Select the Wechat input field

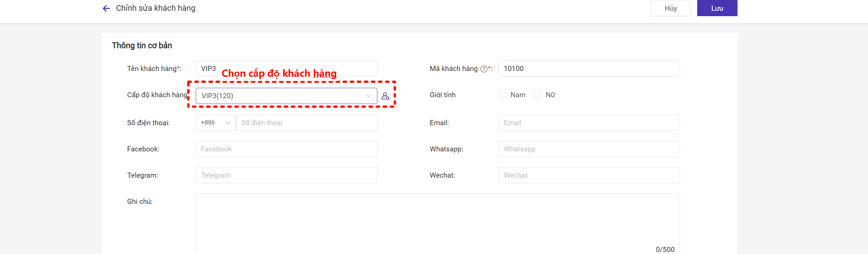click(x=588, y=175)
